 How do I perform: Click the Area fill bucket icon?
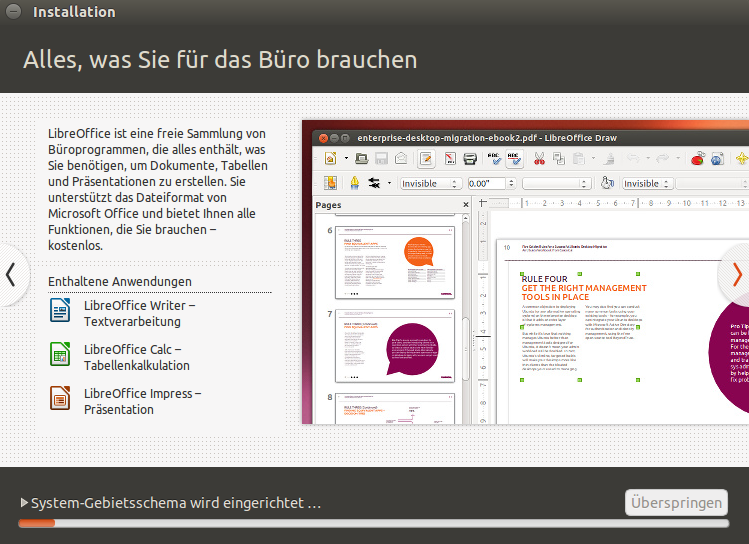[607, 183]
